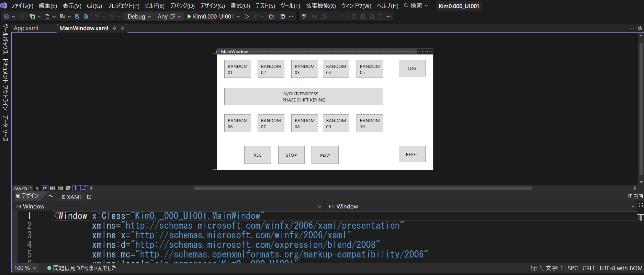Toggle the designer grid display

click(53, 188)
